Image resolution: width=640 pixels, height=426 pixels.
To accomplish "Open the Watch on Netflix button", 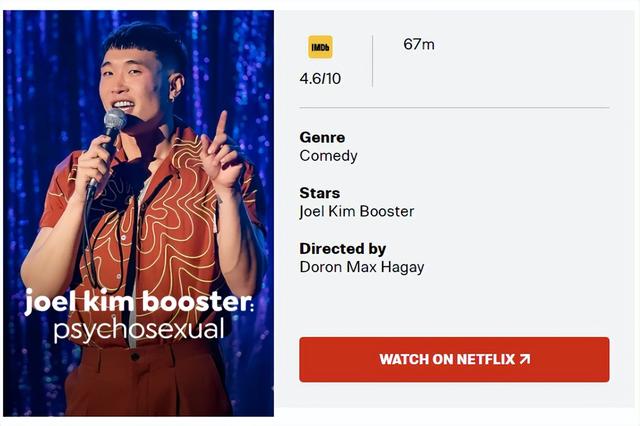I will [454, 359].
